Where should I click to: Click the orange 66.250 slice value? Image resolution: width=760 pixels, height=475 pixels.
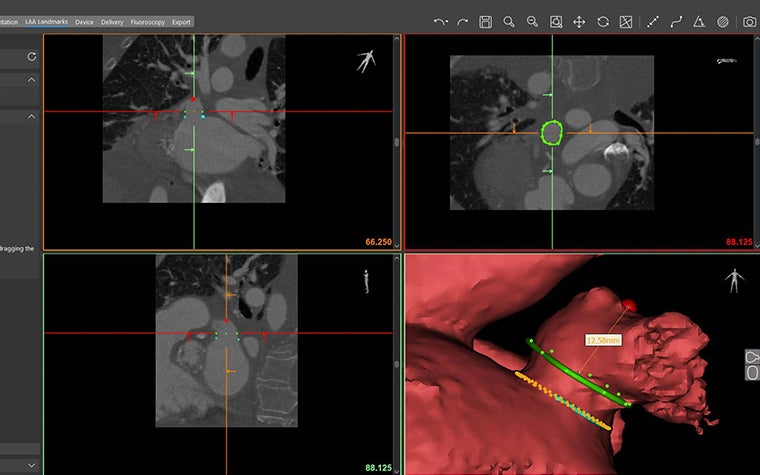coord(379,242)
